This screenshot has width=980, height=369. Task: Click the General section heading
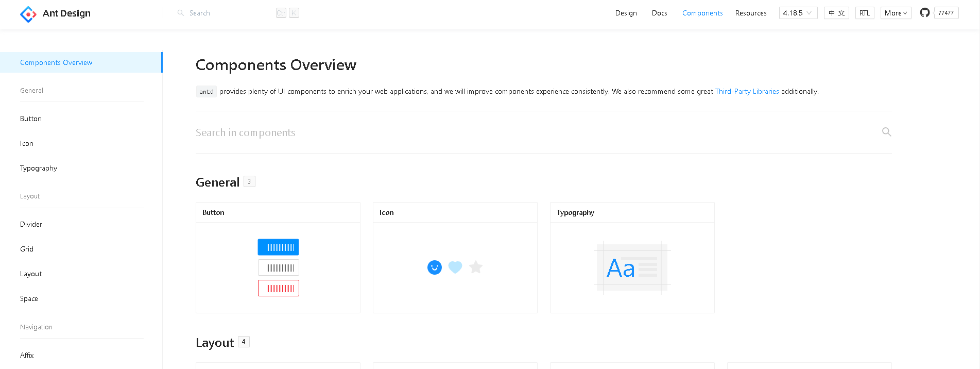coord(217,182)
